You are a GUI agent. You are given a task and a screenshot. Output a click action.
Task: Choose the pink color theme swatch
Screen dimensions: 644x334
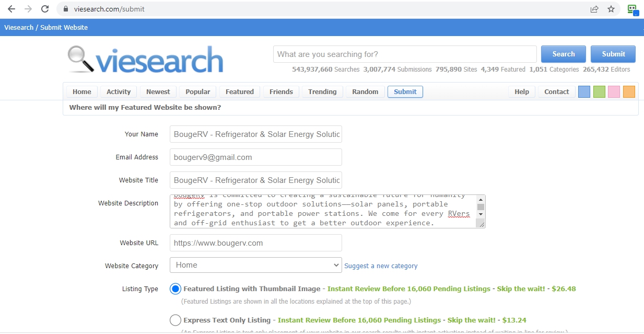pyautogui.click(x=614, y=91)
